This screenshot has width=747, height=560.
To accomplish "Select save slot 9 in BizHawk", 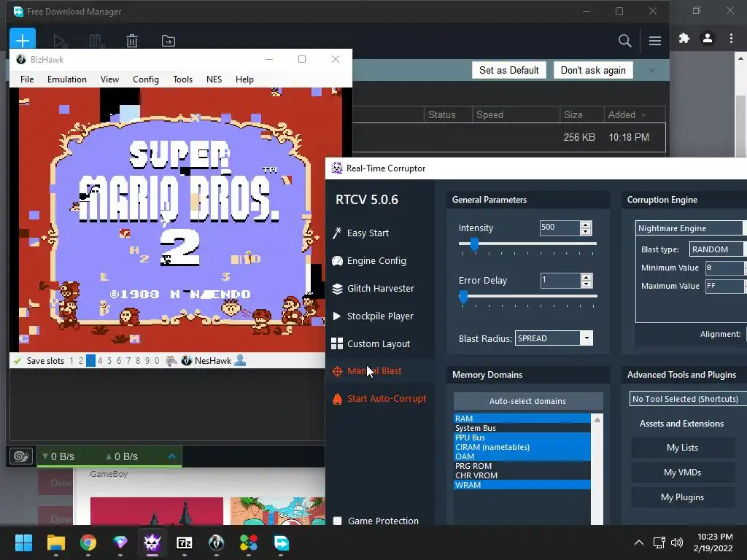I will click(147, 361).
